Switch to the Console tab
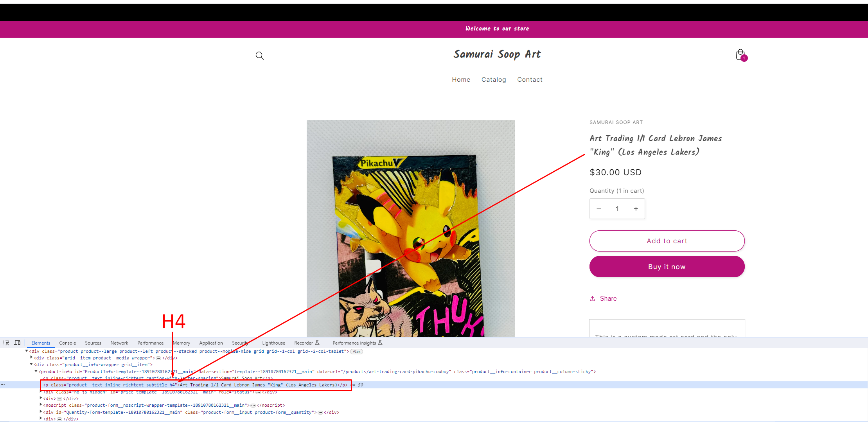This screenshot has width=868, height=422. 67,343
